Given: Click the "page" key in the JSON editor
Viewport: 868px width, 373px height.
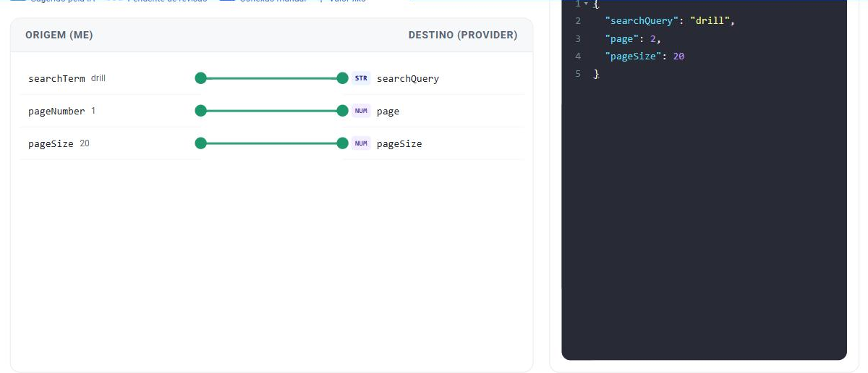Looking at the screenshot, I should pyautogui.click(x=621, y=38).
